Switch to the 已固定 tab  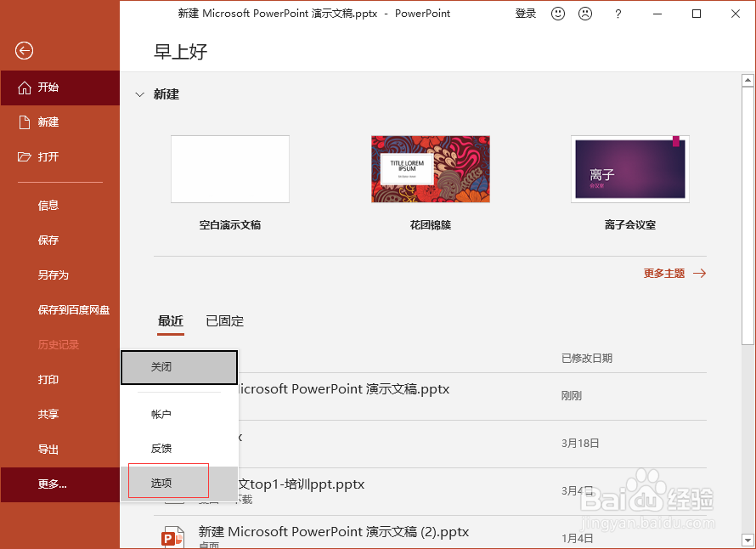point(226,321)
